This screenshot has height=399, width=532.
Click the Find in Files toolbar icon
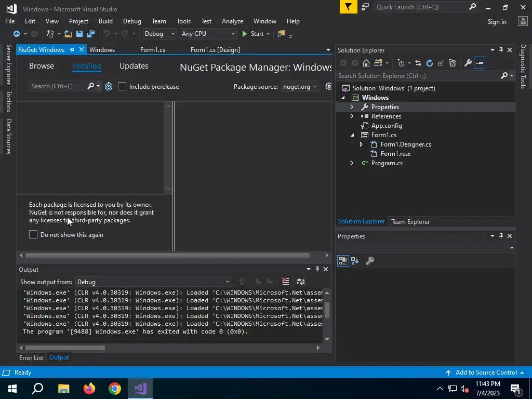point(281,34)
